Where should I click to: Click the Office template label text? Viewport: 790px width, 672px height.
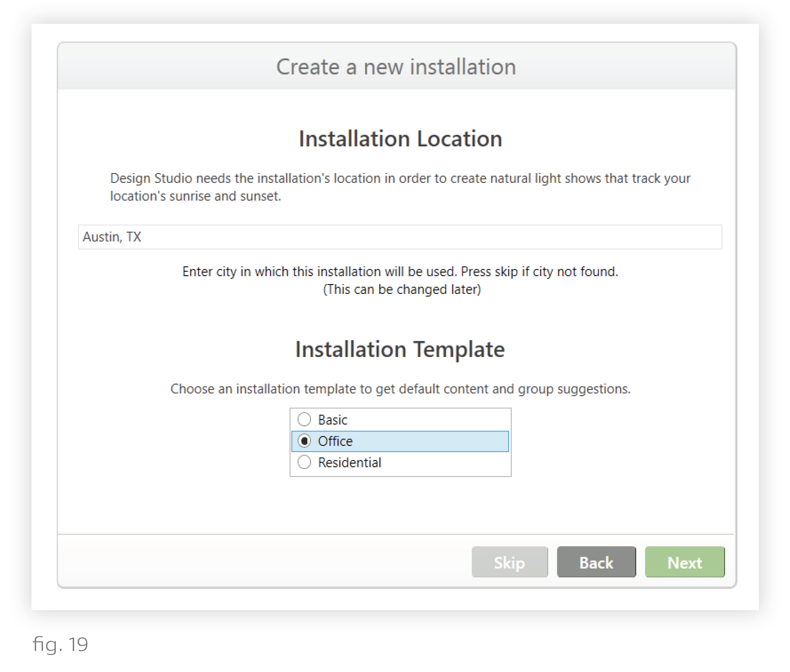pos(335,441)
